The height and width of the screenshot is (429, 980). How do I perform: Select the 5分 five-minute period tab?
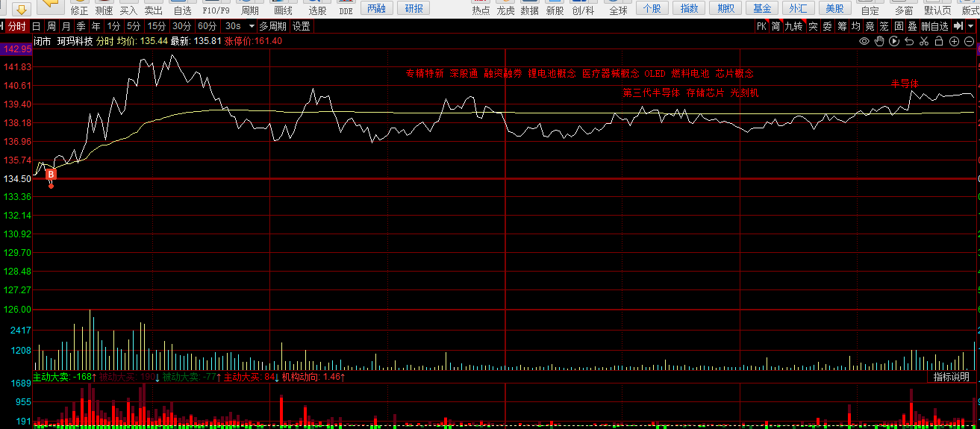pyautogui.click(x=134, y=26)
